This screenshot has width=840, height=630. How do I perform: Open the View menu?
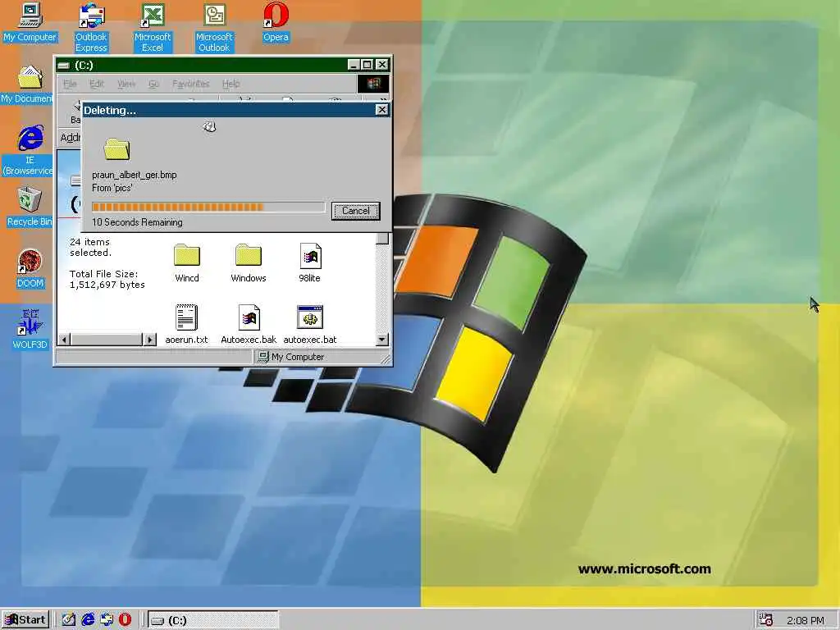pos(126,84)
